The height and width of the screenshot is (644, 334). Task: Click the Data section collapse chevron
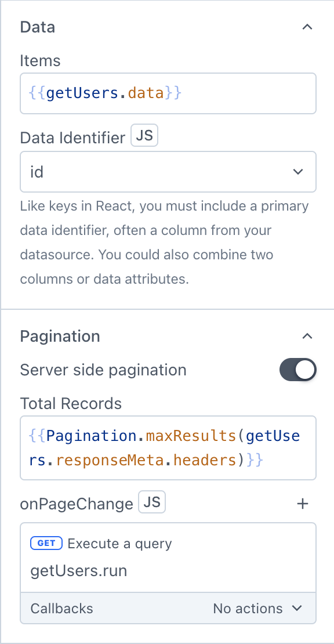point(307,27)
